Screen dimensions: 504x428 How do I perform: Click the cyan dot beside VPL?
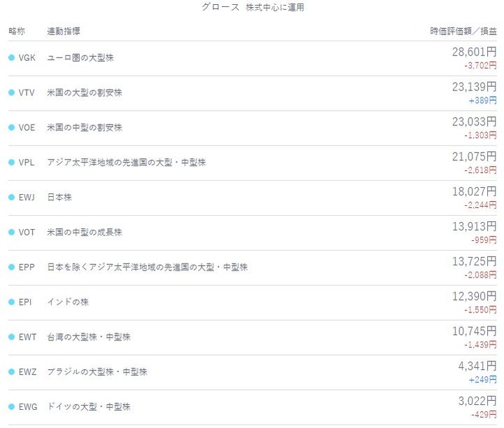pos(11,163)
